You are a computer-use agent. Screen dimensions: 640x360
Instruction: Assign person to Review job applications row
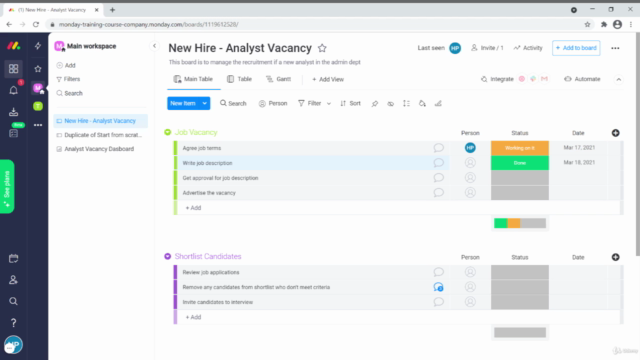470,272
